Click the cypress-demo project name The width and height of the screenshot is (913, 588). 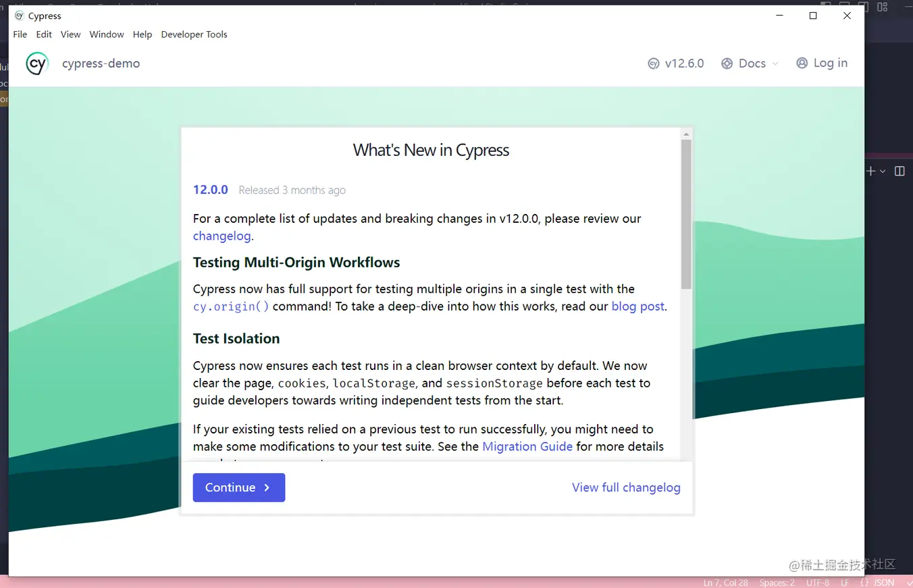(x=101, y=63)
